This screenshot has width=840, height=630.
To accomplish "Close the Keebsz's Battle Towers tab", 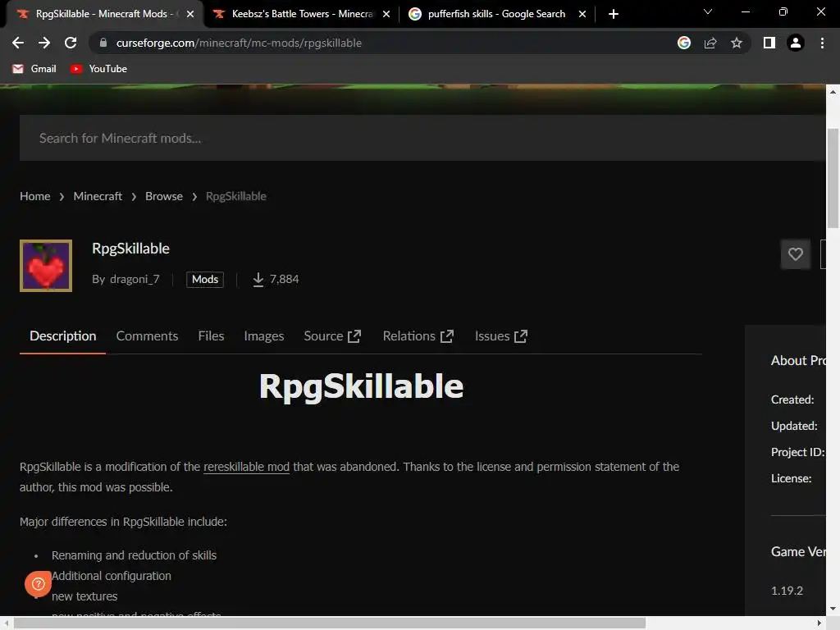I will click(x=386, y=14).
